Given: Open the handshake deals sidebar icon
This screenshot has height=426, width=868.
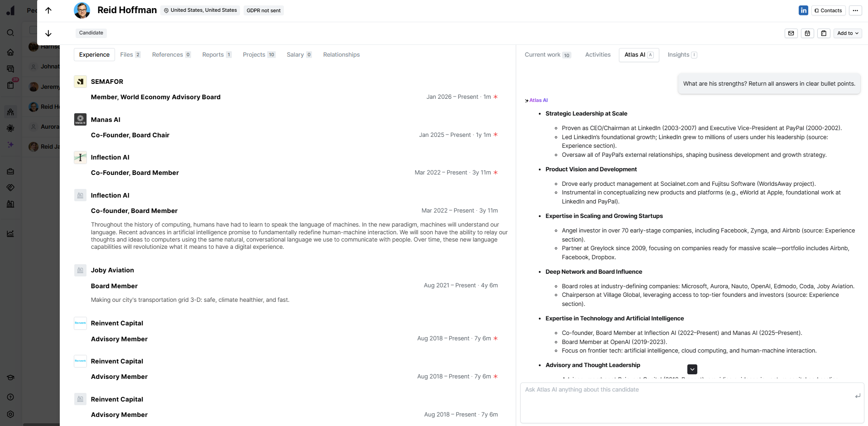Looking at the screenshot, I should click(10, 188).
